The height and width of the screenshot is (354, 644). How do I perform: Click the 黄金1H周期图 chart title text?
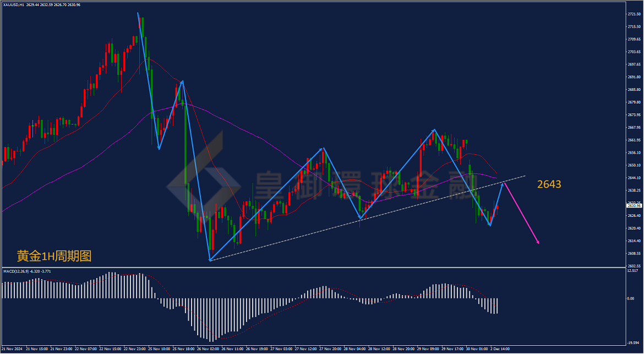coord(54,256)
